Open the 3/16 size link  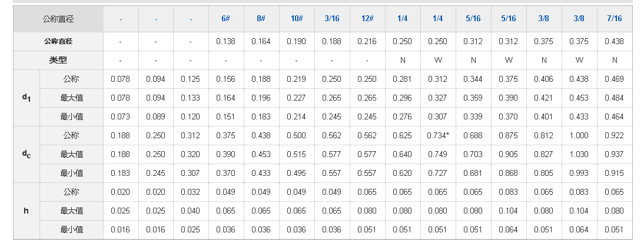tap(332, 19)
